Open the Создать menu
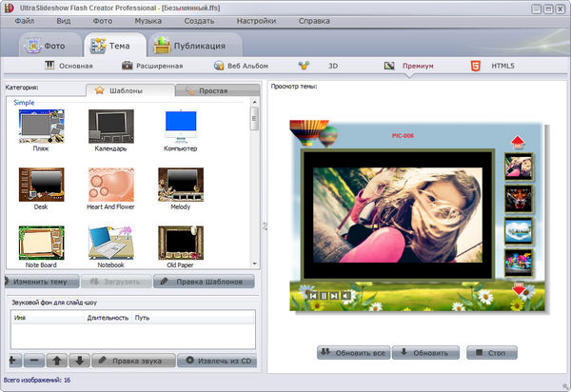571x392 pixels. 199,21
